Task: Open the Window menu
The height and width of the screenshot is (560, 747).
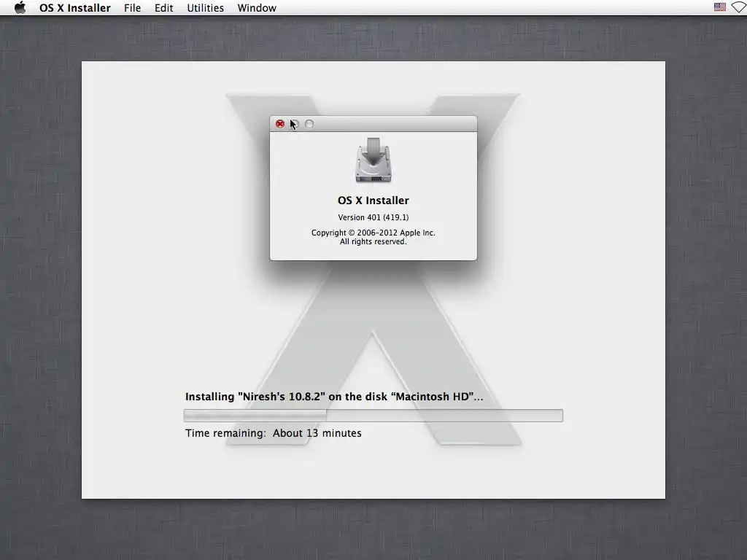Action: (x=257, y=8)
